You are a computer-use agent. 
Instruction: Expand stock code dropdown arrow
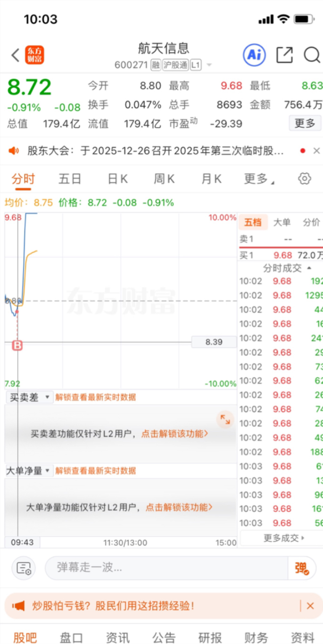pos(209,65)
